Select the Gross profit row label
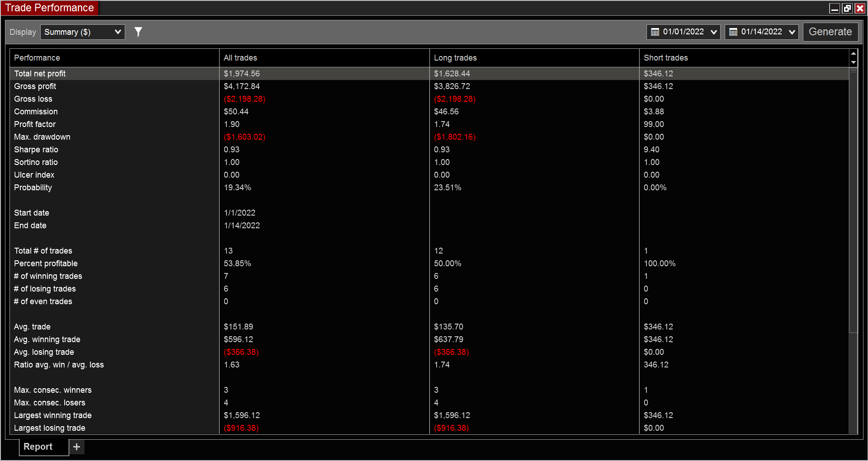This screenshot has width=868, height=461. [x=35, y=86]
